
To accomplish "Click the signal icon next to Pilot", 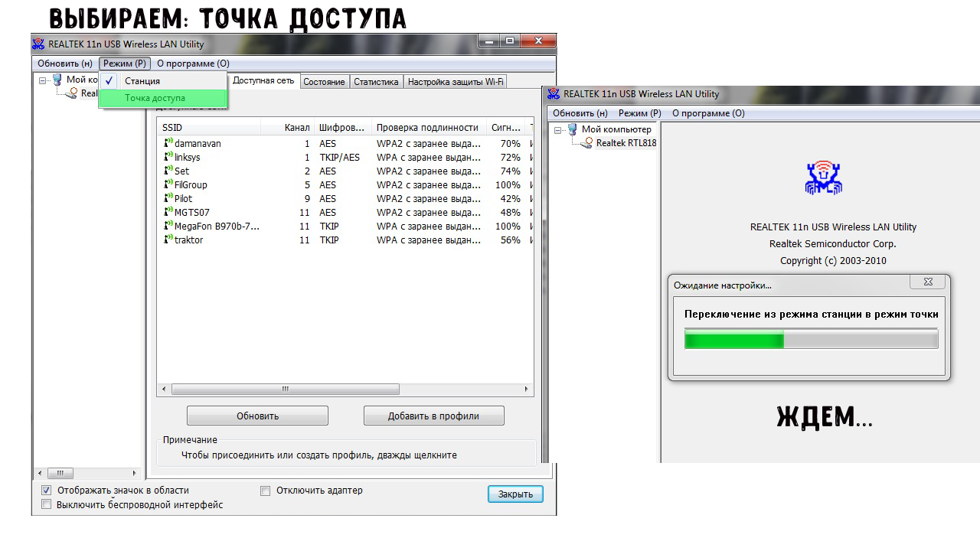I will coord(168,198).
